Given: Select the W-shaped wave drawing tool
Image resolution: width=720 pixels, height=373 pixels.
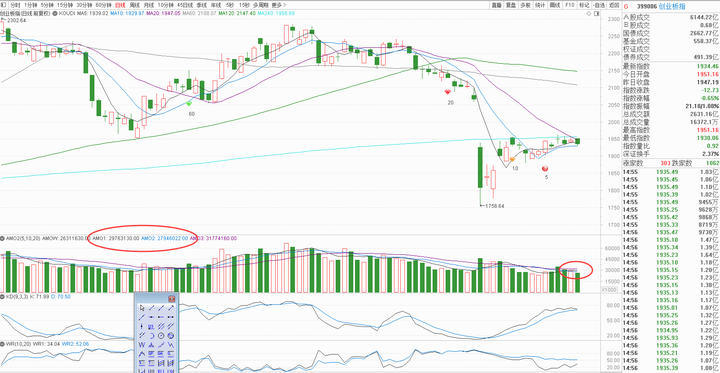Looking at the screenshot, I should (x=142, y=345).
